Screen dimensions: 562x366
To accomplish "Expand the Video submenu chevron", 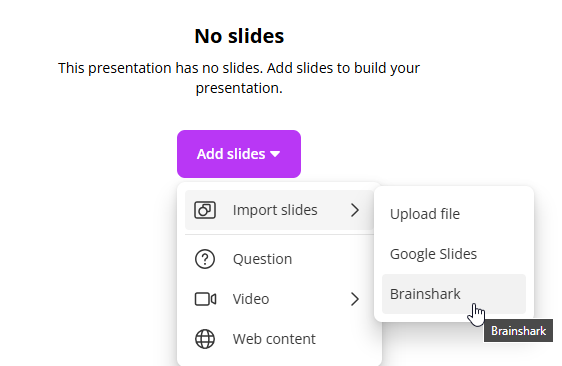I will point(355,299).
